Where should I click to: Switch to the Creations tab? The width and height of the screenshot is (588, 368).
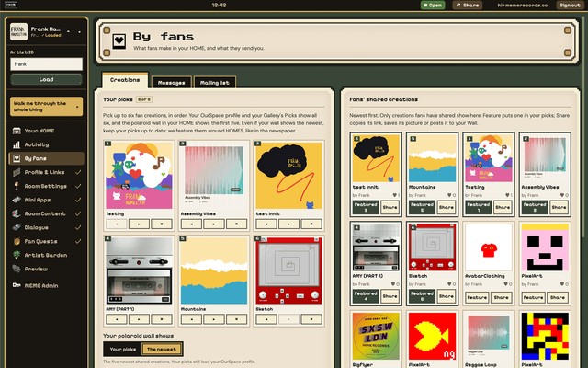point(125,80)
